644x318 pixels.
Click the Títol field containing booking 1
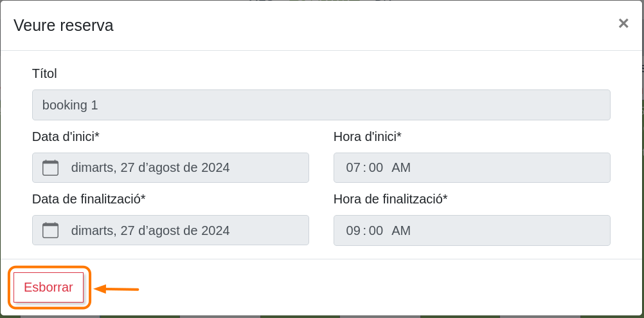coord(321,105)
